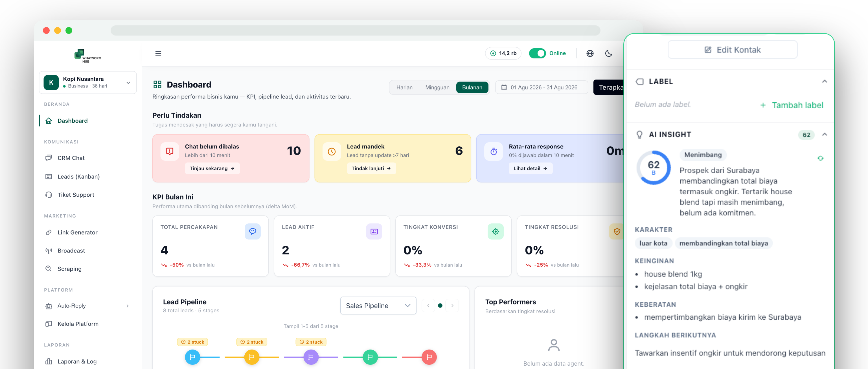Open Broadcast page
This screenshot has width=868, height=369.
71,251
